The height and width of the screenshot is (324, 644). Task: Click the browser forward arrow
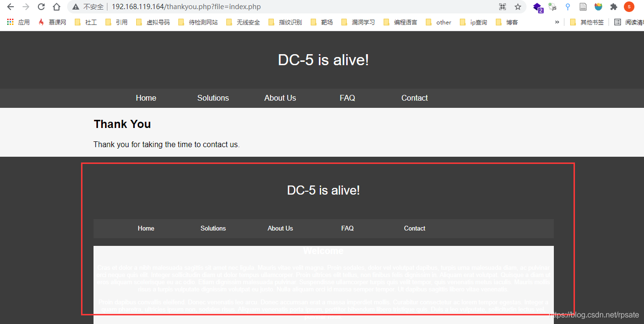click(26, 7)
